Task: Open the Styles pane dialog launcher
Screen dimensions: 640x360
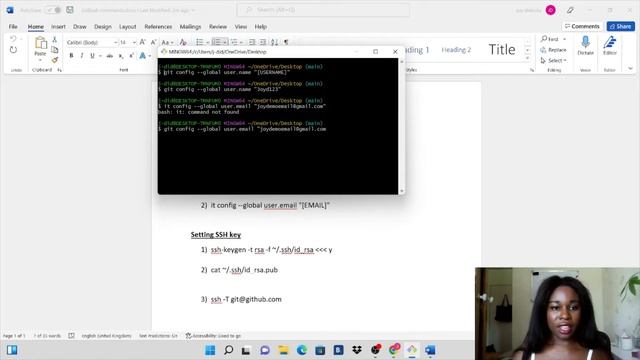Action: click(x=532, y=70)
